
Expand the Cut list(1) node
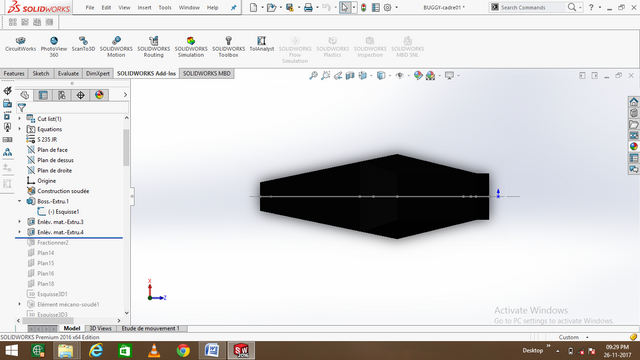19,119
